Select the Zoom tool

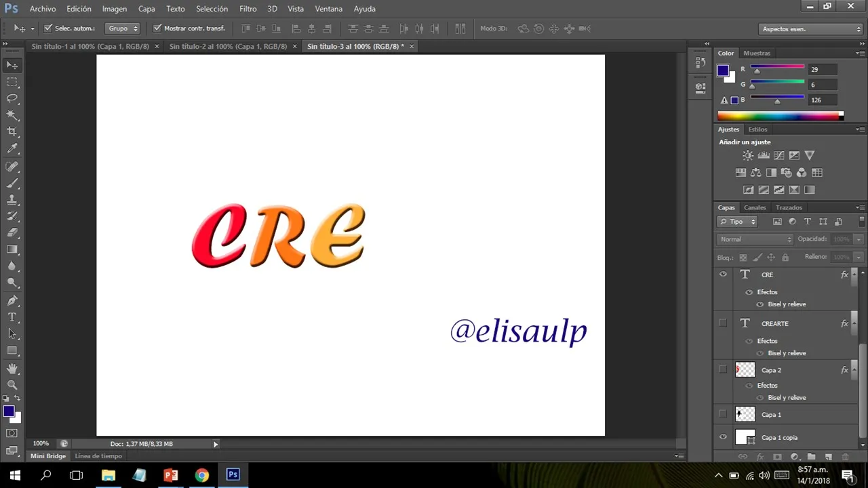(12, 384)
